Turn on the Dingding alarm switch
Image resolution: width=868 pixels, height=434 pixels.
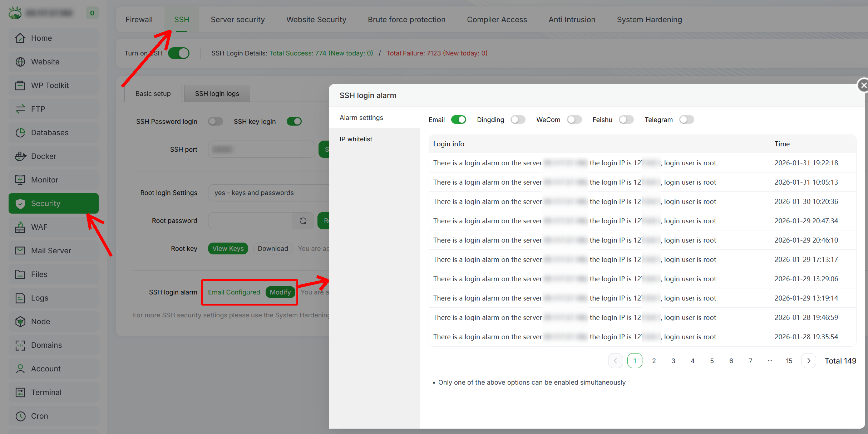tap(518, 120)
